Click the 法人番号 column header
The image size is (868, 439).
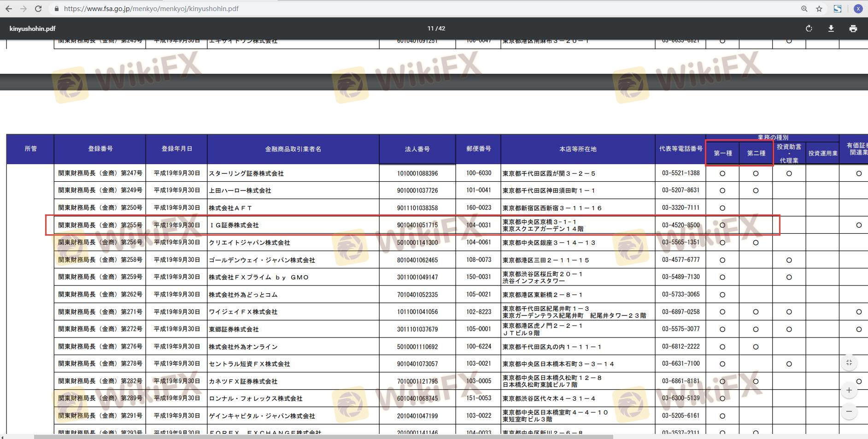pyautogui.click(x=417, y=149)
